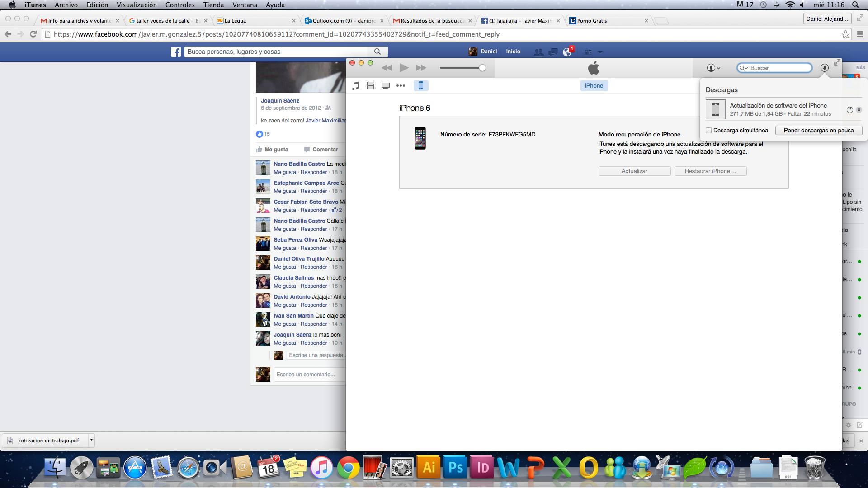This screenshot has height=488, width=868.
Task: Open the TV Shows icon in iTunes
Action: point(386,85)
